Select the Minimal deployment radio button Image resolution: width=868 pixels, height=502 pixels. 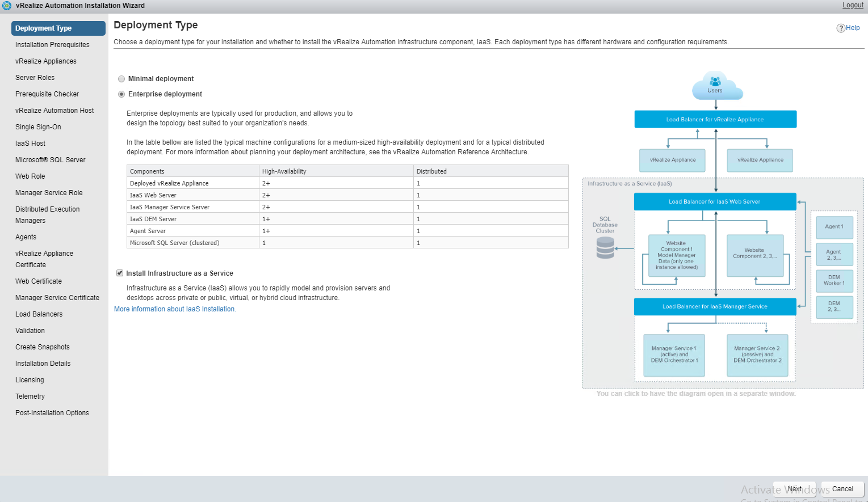[x=121, y=79]
